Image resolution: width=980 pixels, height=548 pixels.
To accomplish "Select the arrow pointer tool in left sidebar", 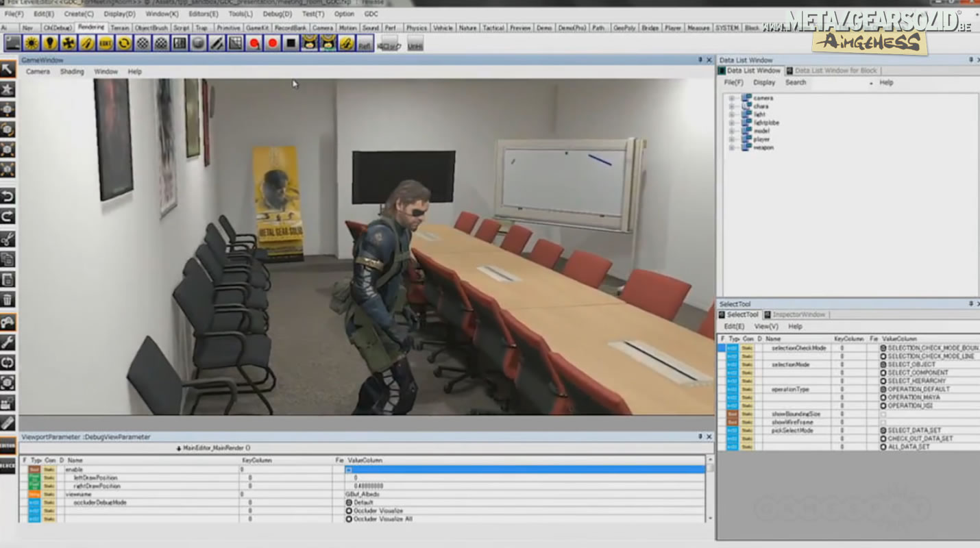I will [x=8, y=69].
